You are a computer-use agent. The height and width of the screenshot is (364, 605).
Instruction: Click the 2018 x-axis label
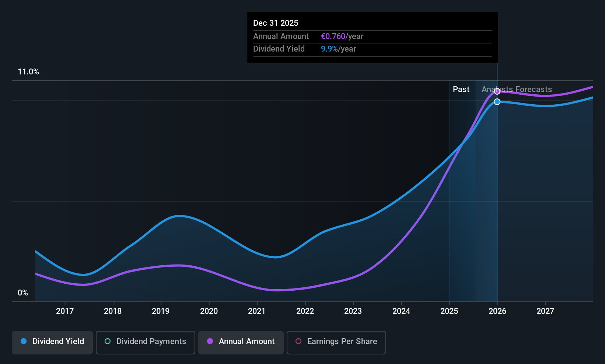pyautogui.click(x=113, y=311)
